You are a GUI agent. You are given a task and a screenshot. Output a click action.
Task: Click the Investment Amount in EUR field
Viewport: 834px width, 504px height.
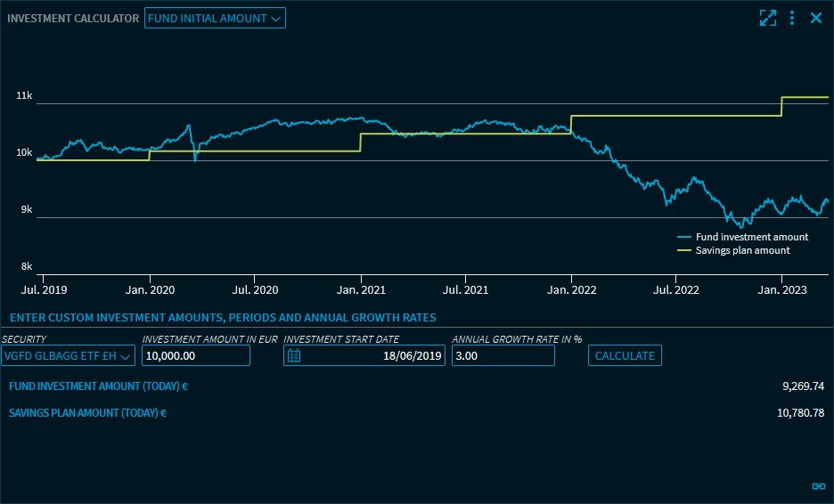click(x=196, y=356)
